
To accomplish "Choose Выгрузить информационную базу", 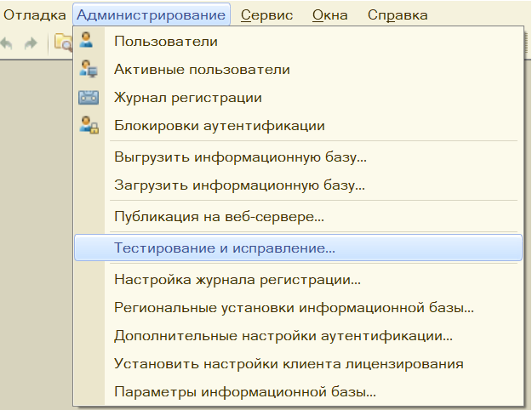I will 298,157.
